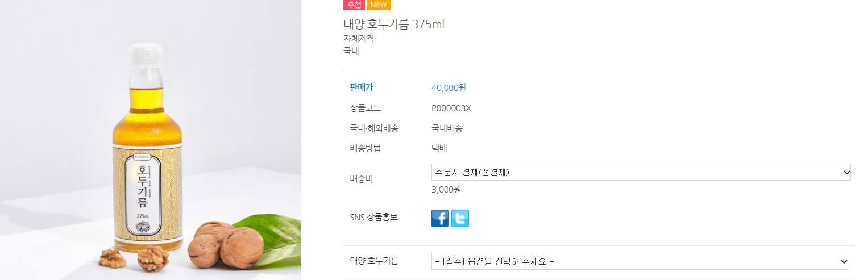Click the 택배 delivery method value
The image size is (868, 280).
click(x=439, y=148)
